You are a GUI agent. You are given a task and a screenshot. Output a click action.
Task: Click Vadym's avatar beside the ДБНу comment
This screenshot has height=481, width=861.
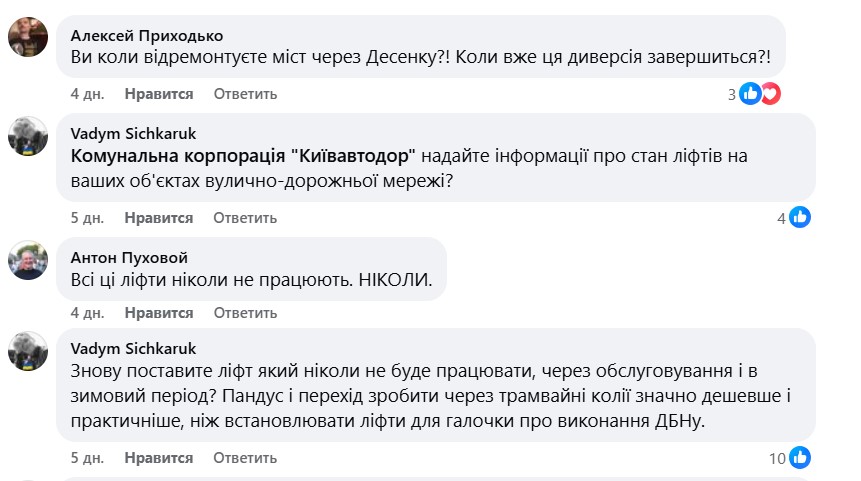[x=28, y=351]
